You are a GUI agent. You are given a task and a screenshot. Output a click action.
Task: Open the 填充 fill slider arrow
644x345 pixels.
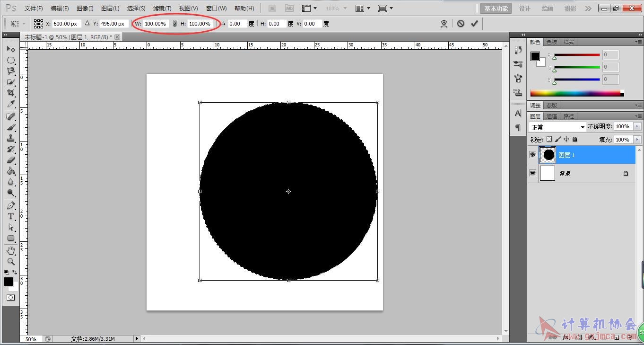(x=637, y=140)
